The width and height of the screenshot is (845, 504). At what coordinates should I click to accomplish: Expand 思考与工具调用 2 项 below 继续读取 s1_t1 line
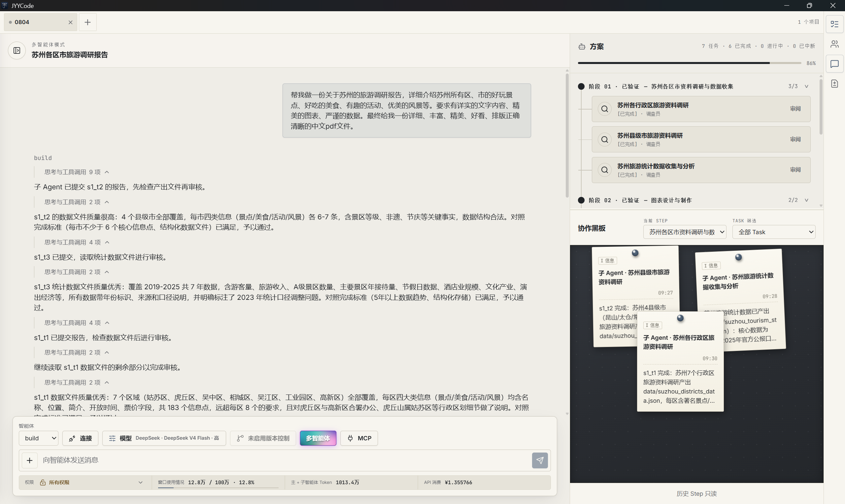coord(77,382)
